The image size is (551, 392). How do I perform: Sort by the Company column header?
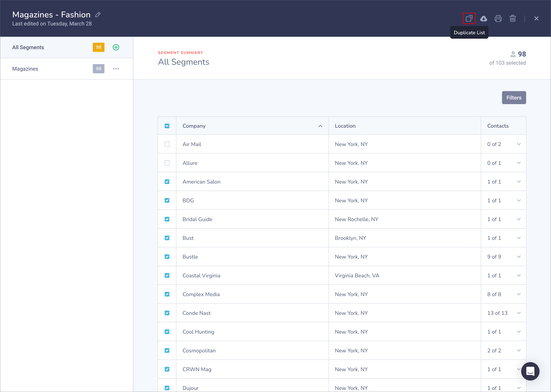(x=252, y=126)
